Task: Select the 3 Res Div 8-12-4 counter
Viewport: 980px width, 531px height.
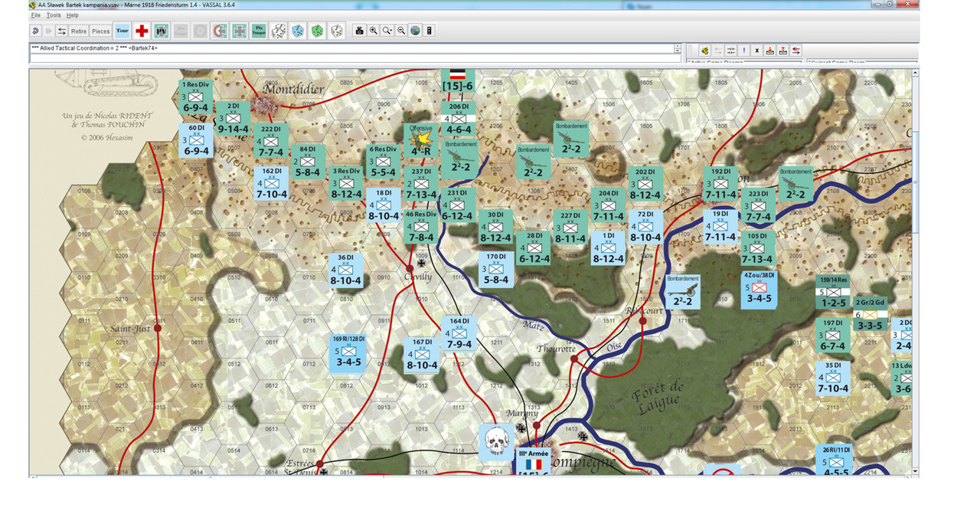Action: click(x=346, y=183)
